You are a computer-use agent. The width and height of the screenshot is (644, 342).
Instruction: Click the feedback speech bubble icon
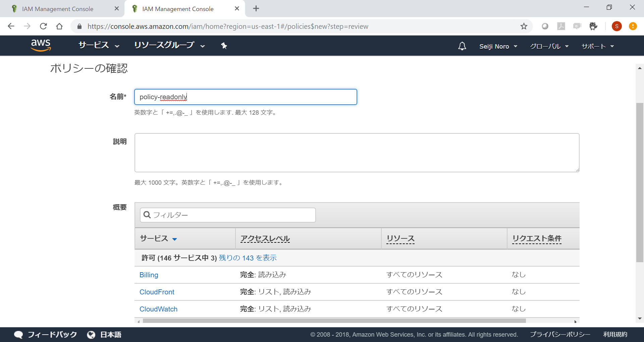click(x=18, y=335)
